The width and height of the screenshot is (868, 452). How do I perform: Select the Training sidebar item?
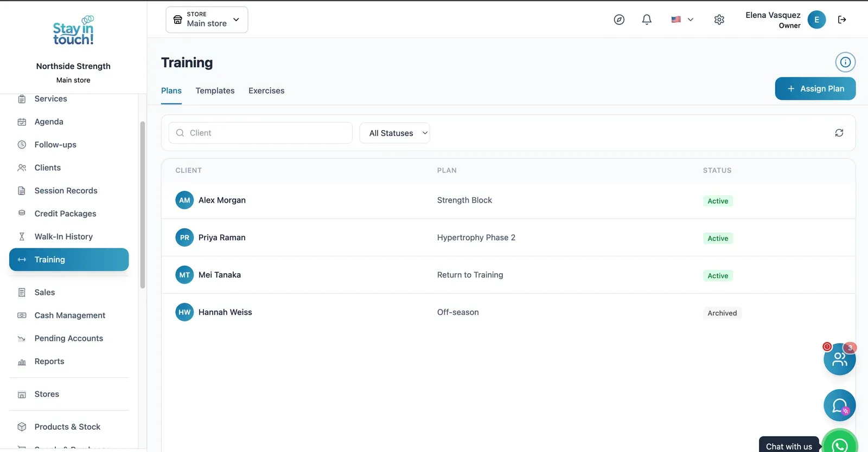[x=69, y=260]
